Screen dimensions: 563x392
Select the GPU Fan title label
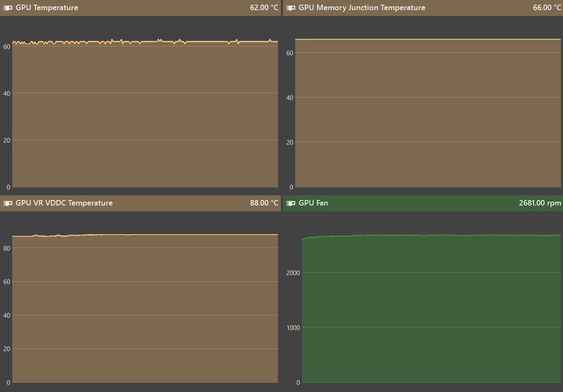(313, 203)
